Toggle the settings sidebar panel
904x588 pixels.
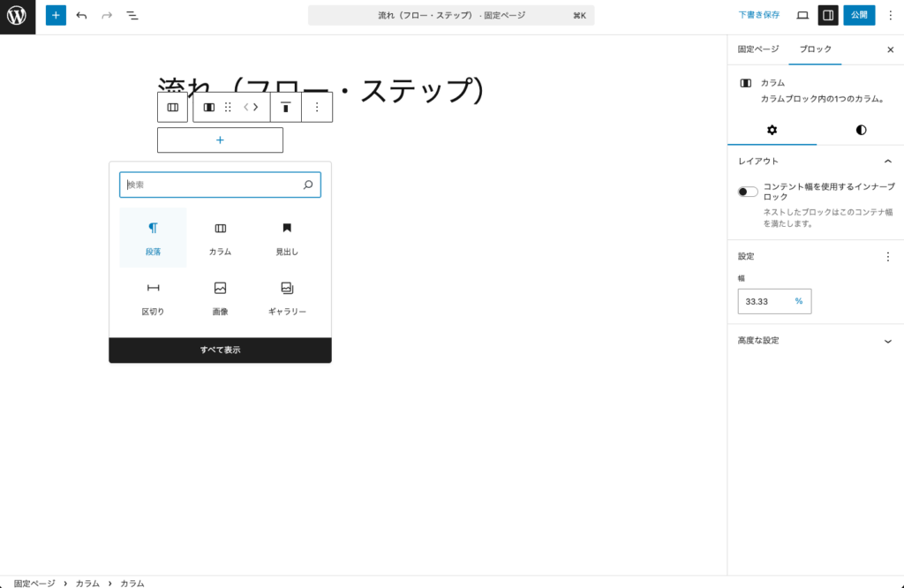click(x=828, y=15)
